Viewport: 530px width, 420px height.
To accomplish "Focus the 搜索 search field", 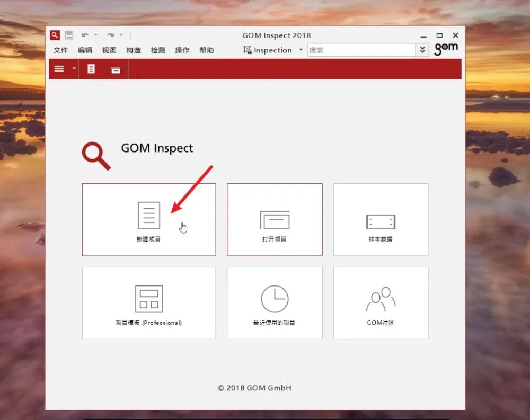I will pos(361,50).
